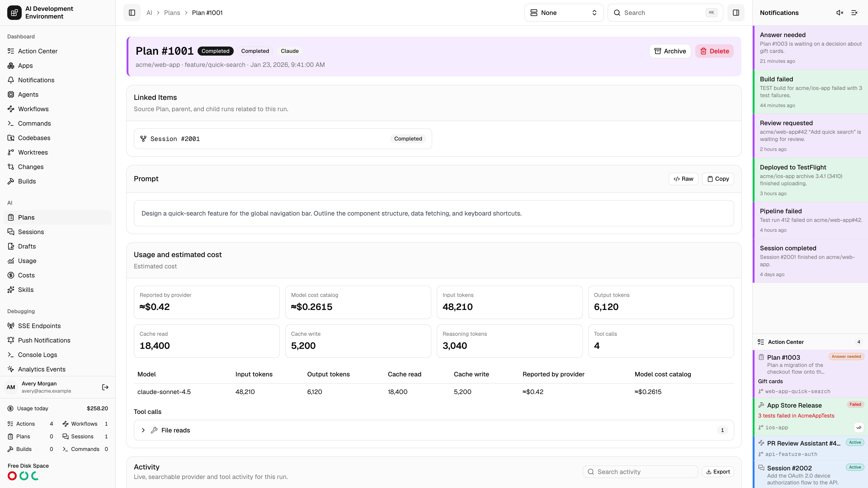
Task: Click the Workflows sidebar icon
Action: tap(11, 109)
